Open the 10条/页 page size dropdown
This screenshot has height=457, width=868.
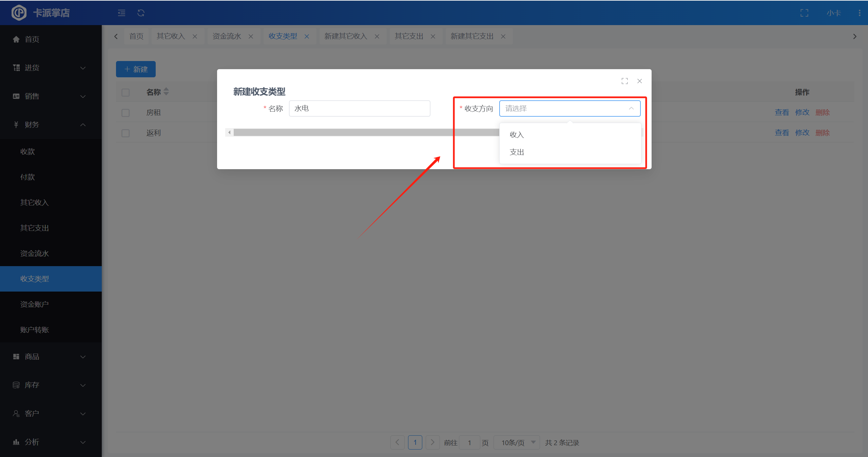point(517,442)
